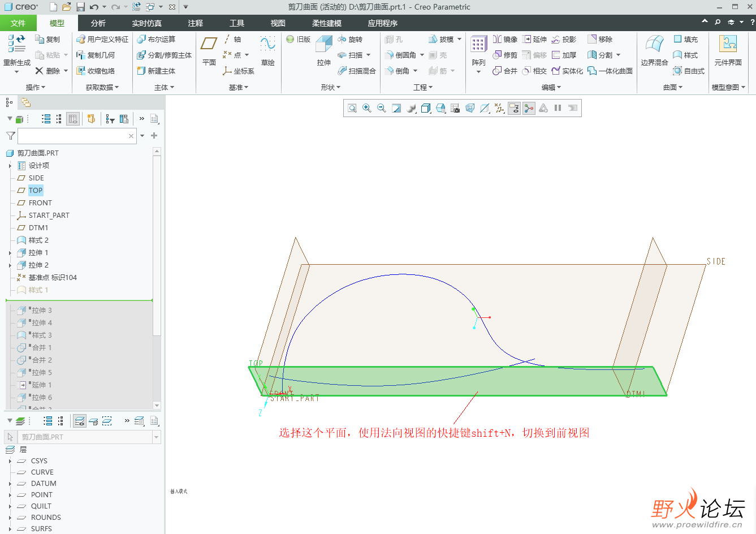Screen dimensions: 756x534
Task: Click the perspective view cube icon
Action: 470,108
